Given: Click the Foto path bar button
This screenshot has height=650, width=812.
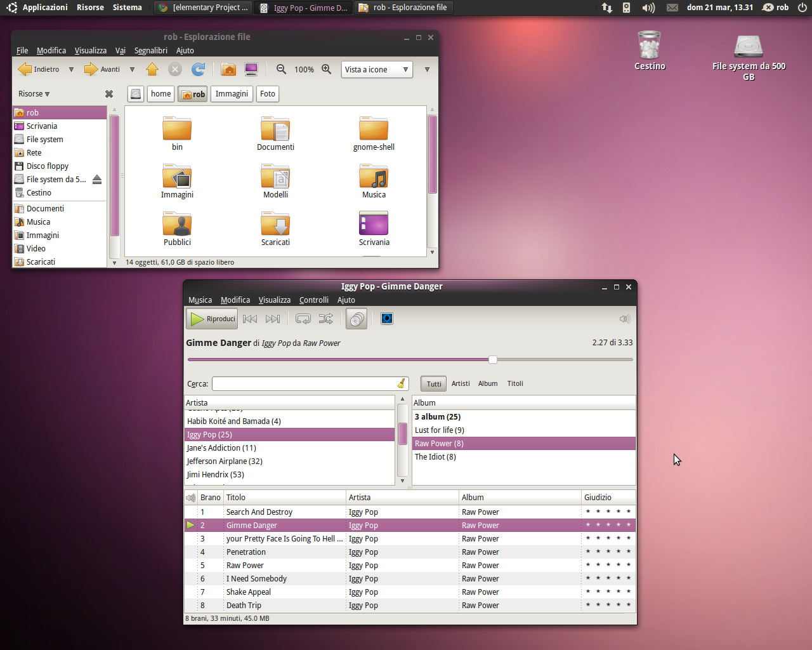Looking at the screenshot, I should [268, 94].
